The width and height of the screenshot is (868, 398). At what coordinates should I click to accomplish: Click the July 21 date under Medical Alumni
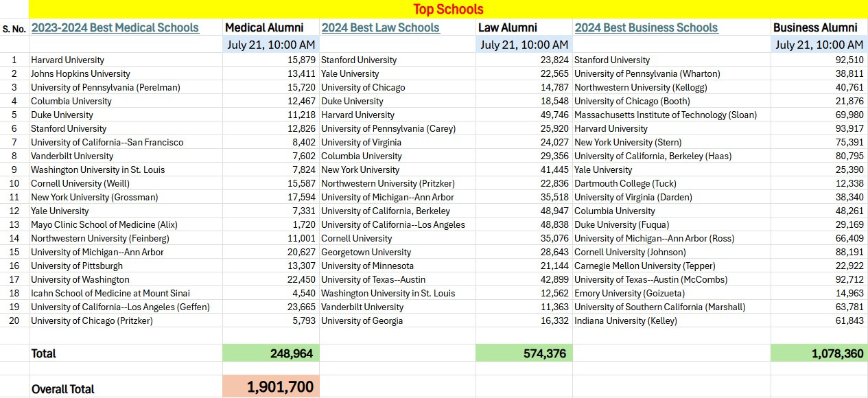pos(271,45)
